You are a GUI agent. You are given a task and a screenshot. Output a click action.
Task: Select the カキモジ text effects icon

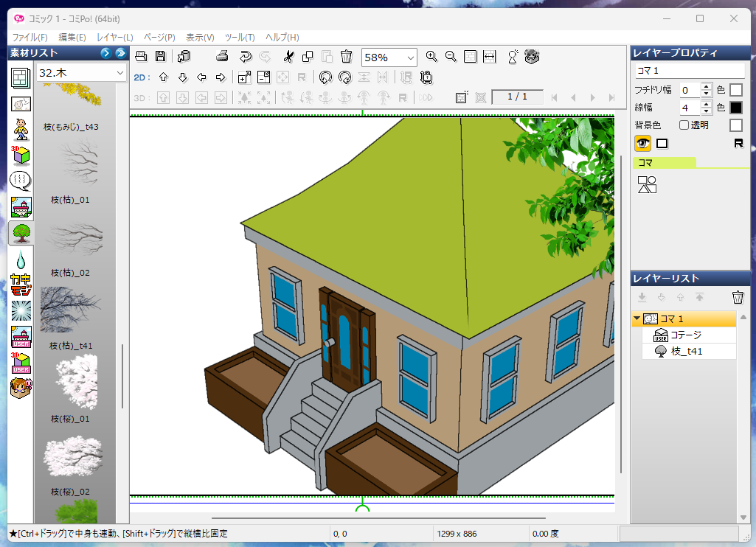pos(21,285)
